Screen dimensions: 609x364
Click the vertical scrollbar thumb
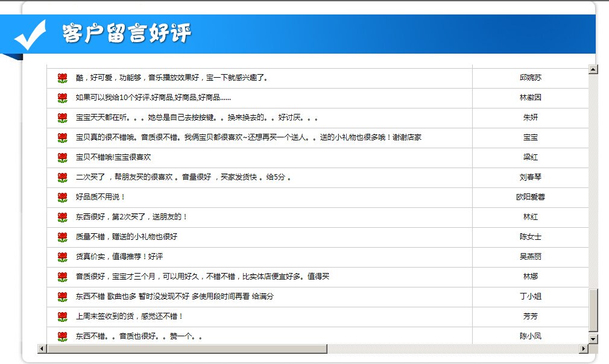pos(593,310)
